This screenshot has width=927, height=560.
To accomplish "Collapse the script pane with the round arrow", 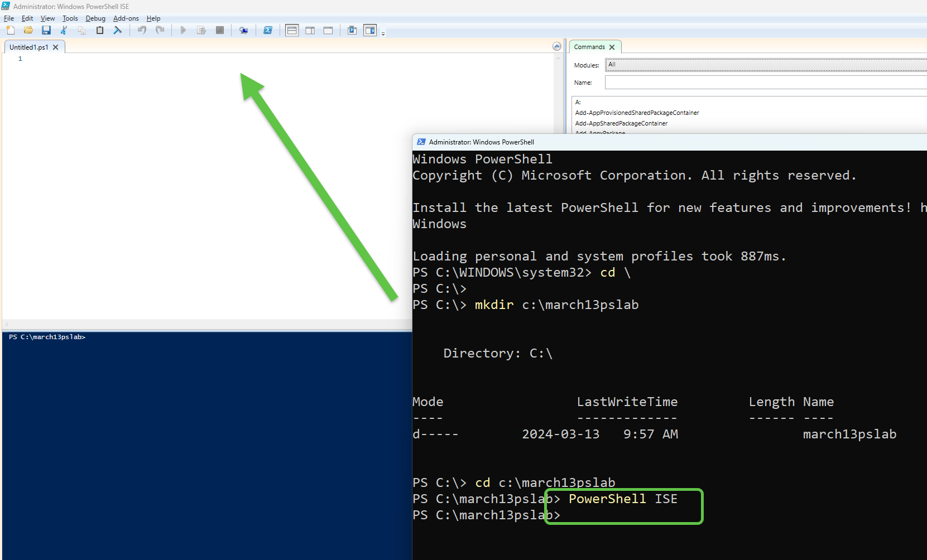I will coord(556,46).
